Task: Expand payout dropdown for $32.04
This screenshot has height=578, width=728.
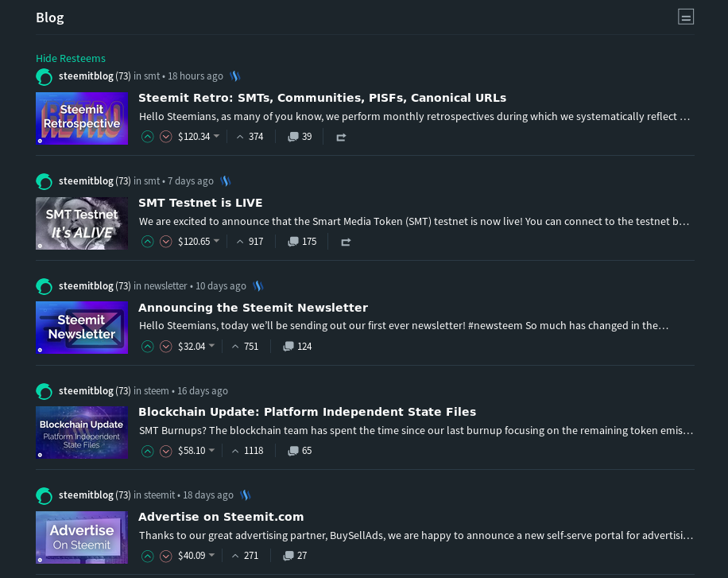Action: [211, 346]
